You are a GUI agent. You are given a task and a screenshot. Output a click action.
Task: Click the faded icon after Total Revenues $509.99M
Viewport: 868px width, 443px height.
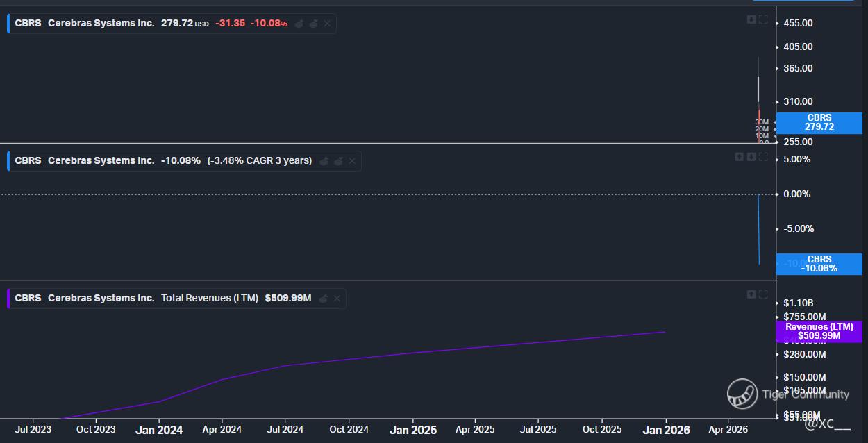323,299
